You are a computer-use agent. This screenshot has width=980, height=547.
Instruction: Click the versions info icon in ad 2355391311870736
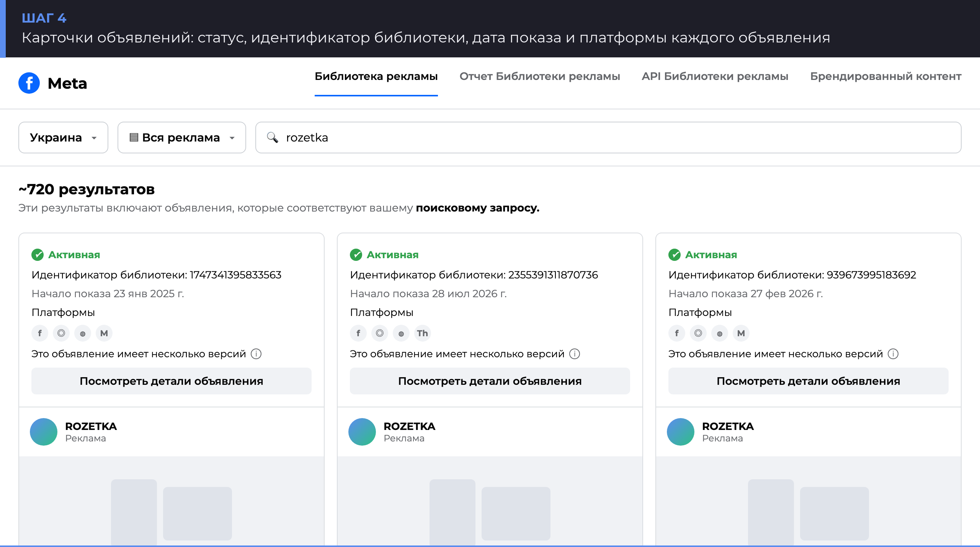pos(575,354)
